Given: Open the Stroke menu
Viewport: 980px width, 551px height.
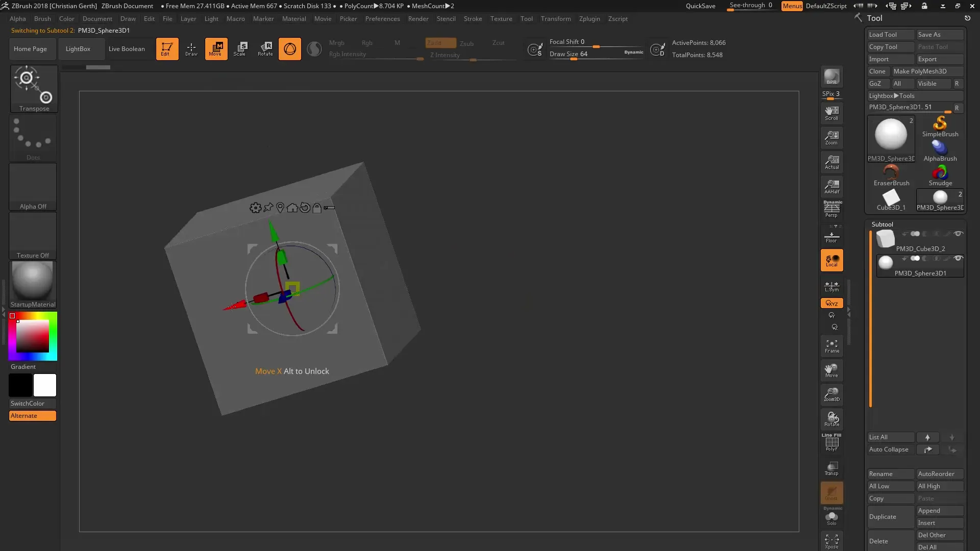Looking at the screenshot, I should click(x=473, y=19).
